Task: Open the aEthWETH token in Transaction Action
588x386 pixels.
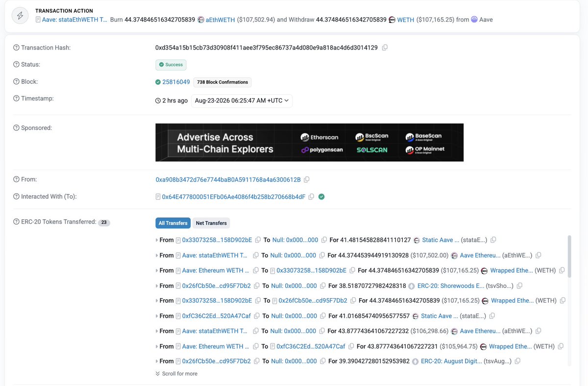Action: 220,20
